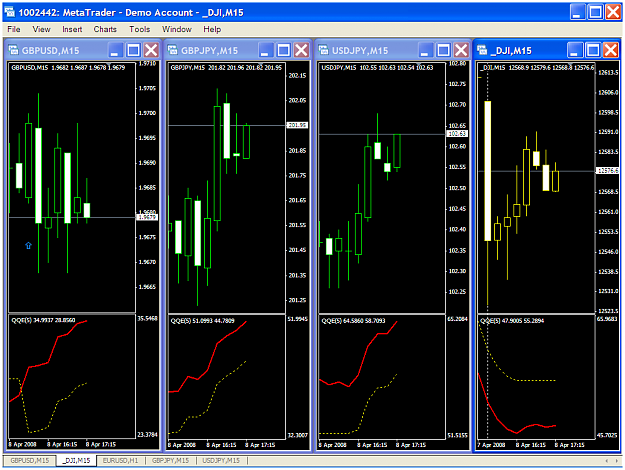Minimize the _DJI,M15 chart window
This screenshot has width=625, height=470.
point(574,50)
